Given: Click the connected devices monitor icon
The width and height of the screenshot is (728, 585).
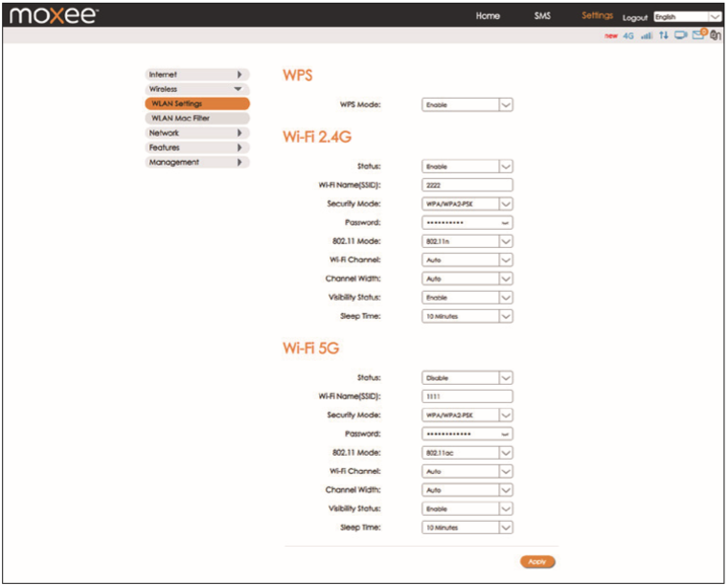Looking at the screenshot, I should pyautogui.click(x=681, y=35).
